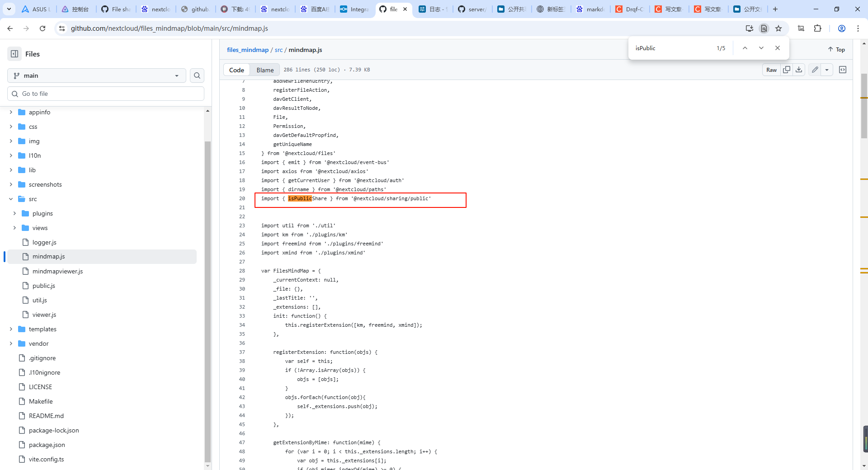Close the find bar
This screenshot has height=470, width=868.
[x=778, y=48]
